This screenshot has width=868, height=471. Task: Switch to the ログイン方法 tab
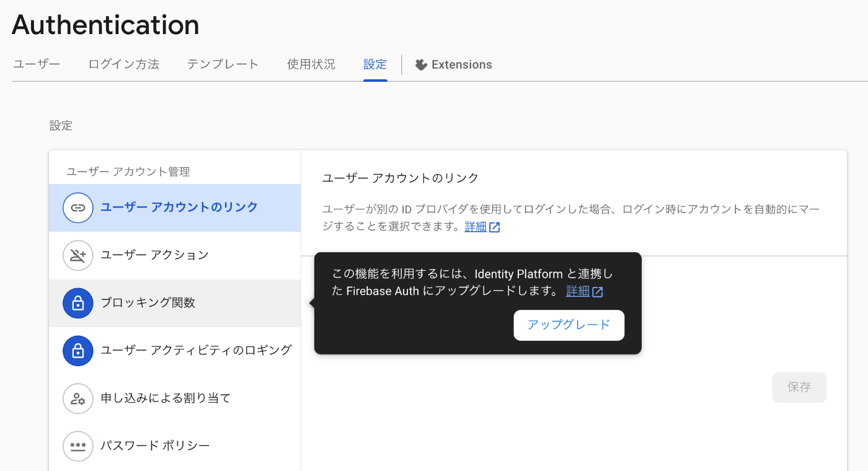pyautogui.click(x=123, y=64)
